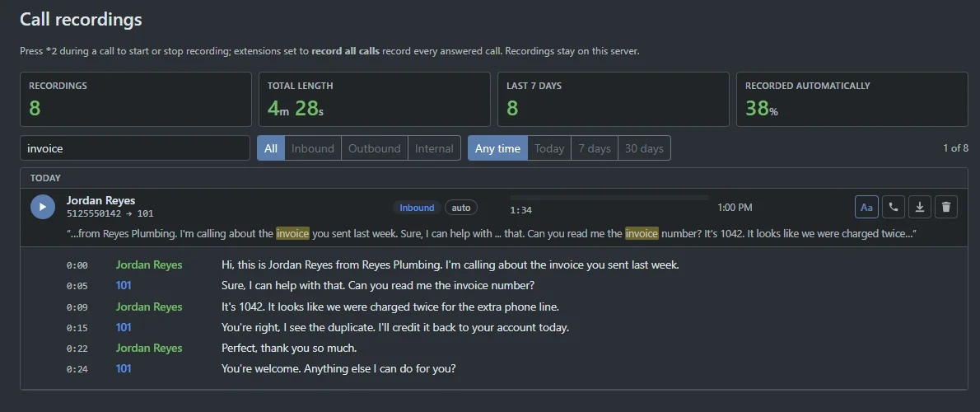Play the Jordan Reyes recording
980x412 pixels.
click(43, 207)
